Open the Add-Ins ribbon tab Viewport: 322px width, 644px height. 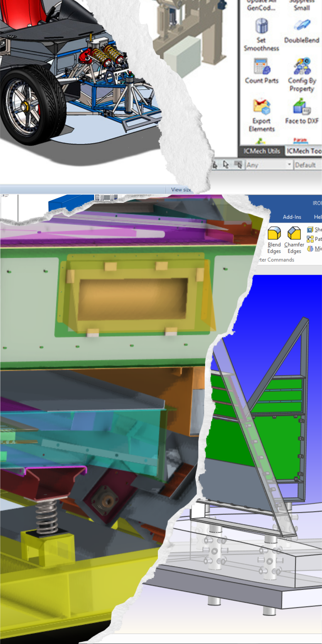(292, 217)
